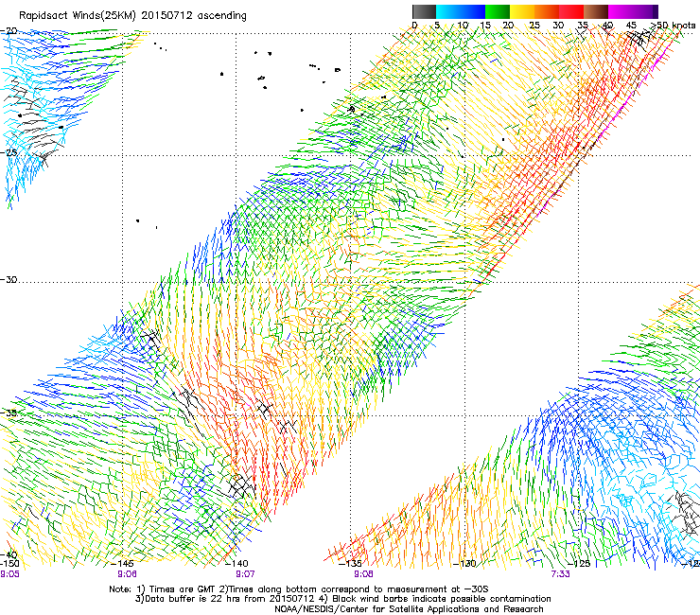Click the "0" label on wind speed scale
This screenshot has width=700, height=615.
(414, 26)
